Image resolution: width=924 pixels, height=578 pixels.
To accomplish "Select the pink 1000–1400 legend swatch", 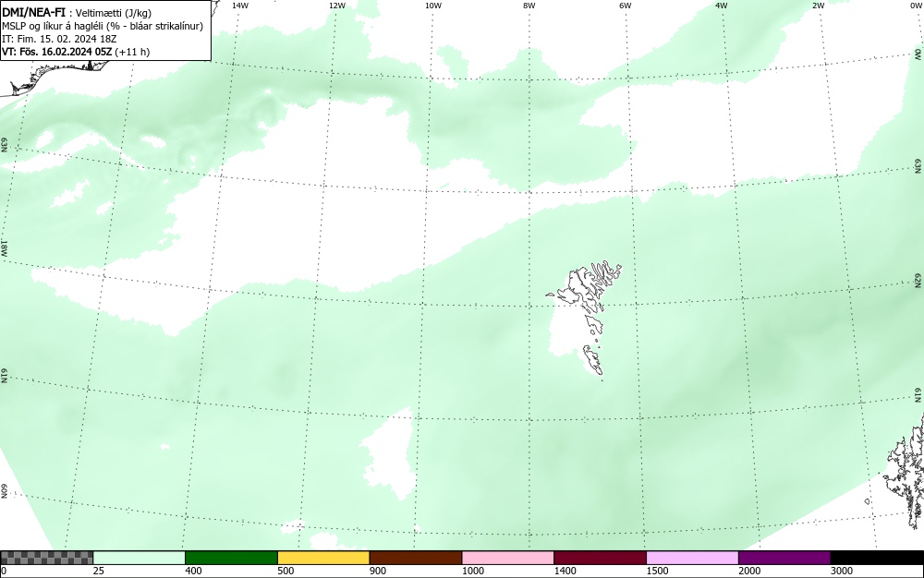I will tap(508, 558).
